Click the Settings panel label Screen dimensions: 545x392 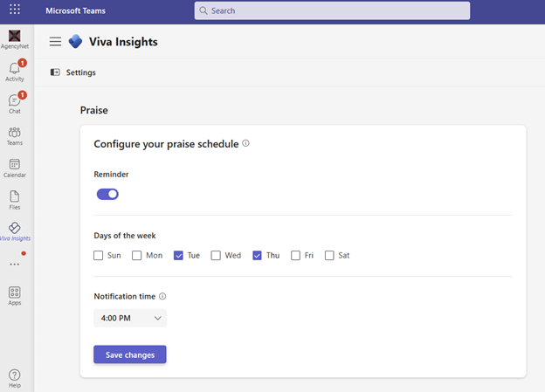point(80,72)
